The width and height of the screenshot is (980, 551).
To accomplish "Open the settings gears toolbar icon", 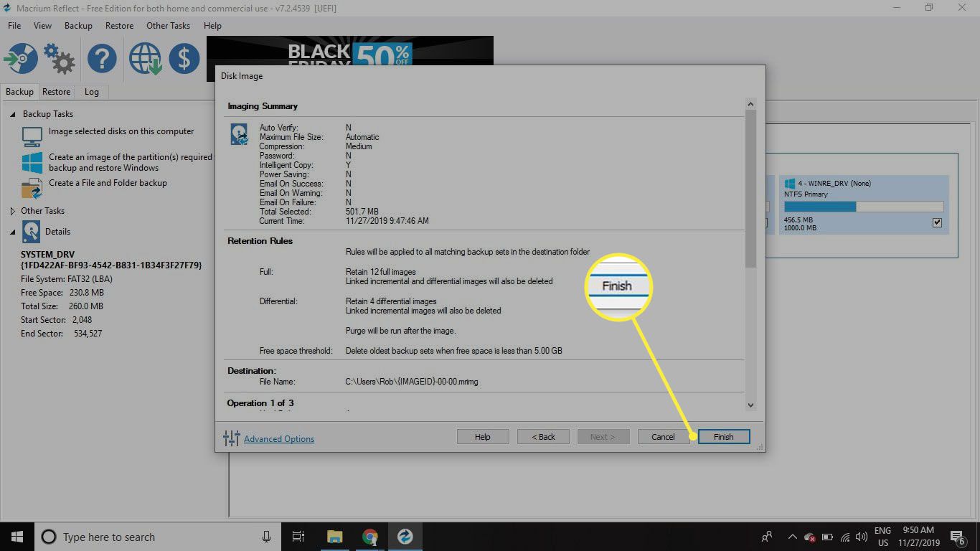I will point(59,59).
